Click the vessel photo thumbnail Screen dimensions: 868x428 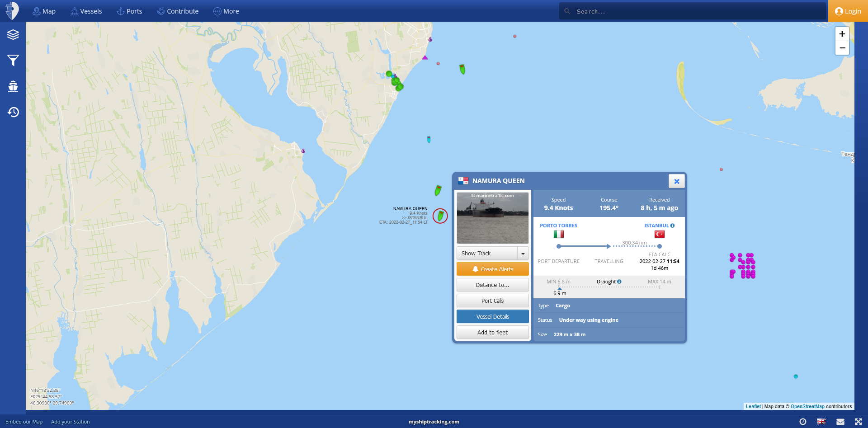pos(492,218)
